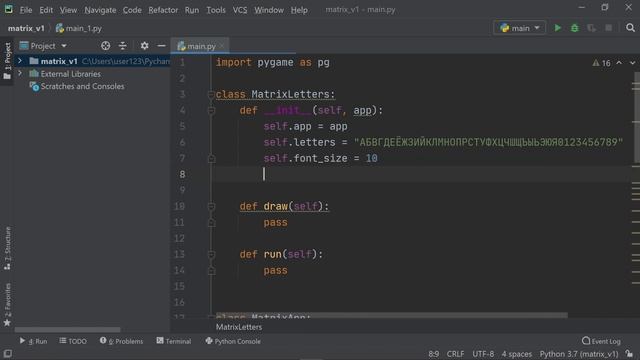Open the Favorites side tool window
640x360 pixels.
coord(7,304)
